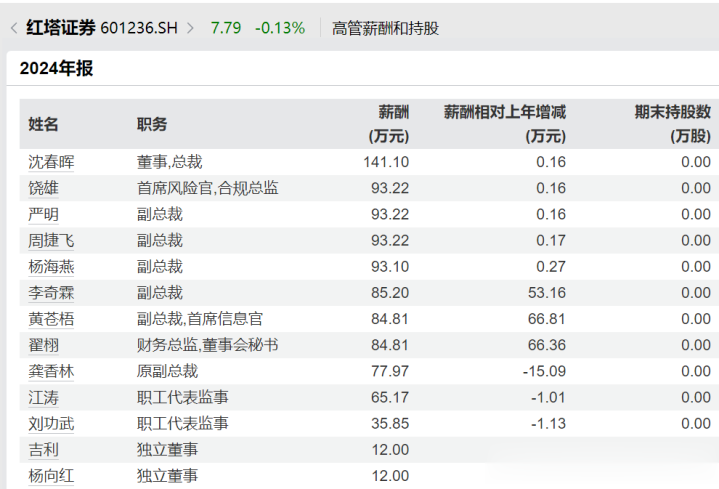Open 李奇霖 executive profile link

51,293
